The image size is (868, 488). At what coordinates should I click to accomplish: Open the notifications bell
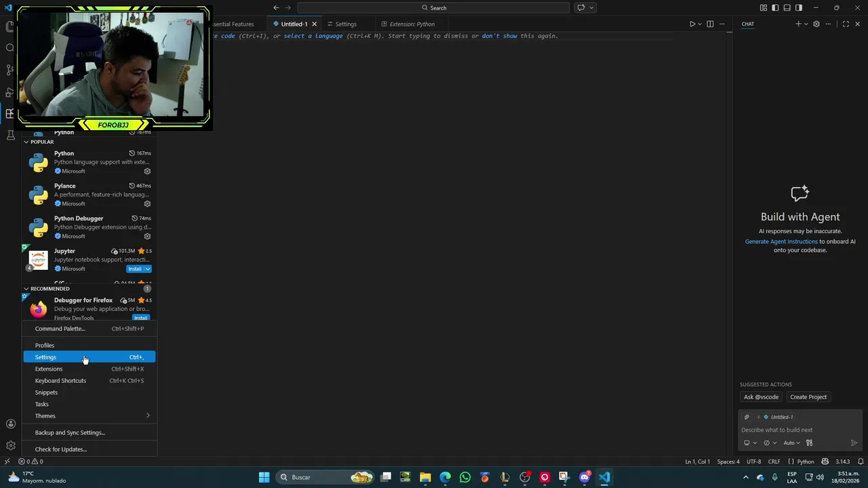click(861, 462)
